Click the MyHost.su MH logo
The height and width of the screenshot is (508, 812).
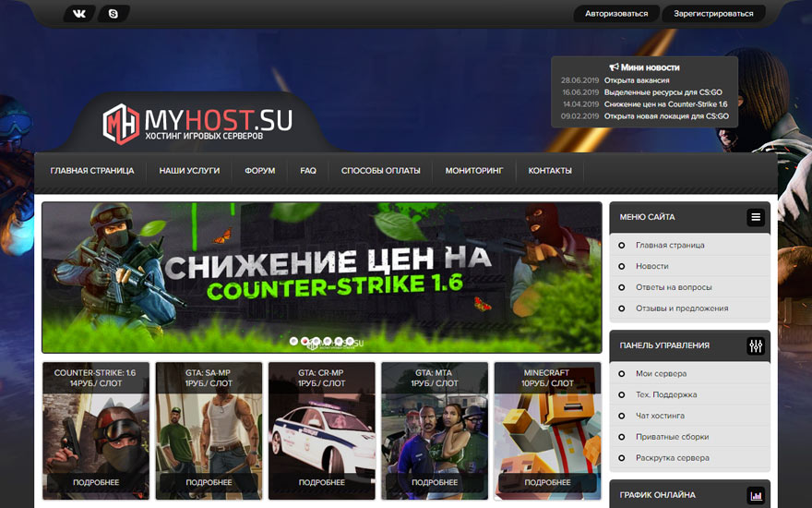pos(121,124)
